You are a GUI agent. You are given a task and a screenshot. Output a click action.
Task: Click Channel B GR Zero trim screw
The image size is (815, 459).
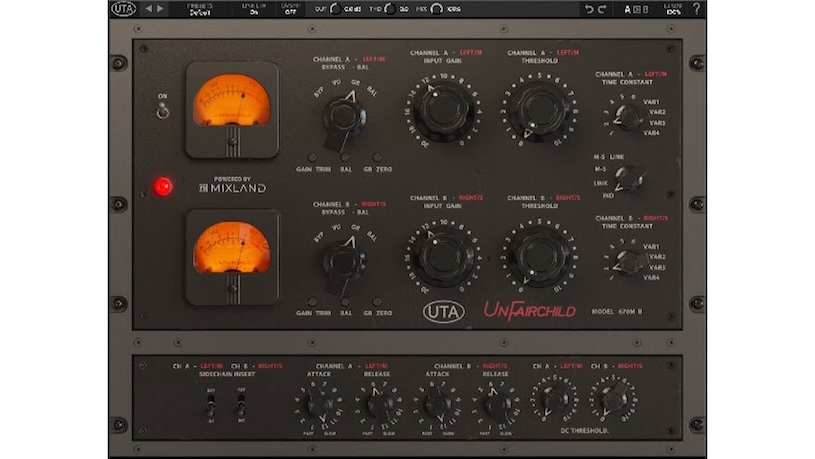tap(377, 302)
